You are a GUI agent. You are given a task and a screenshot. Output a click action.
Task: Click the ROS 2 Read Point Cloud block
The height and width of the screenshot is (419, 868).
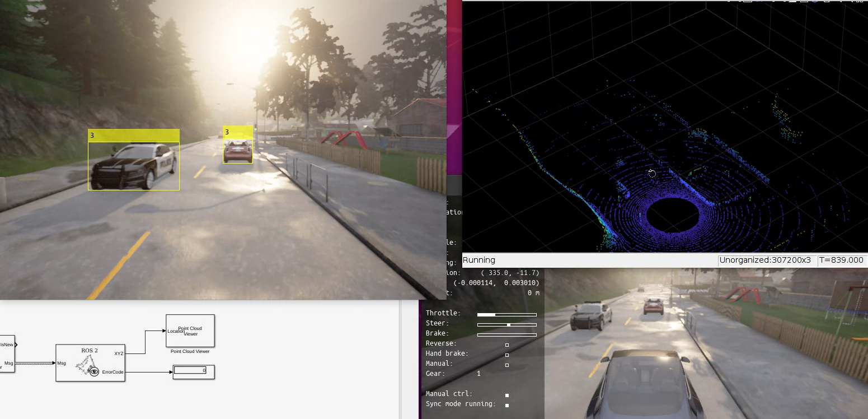pyautogui.click(x=91, y=363)
